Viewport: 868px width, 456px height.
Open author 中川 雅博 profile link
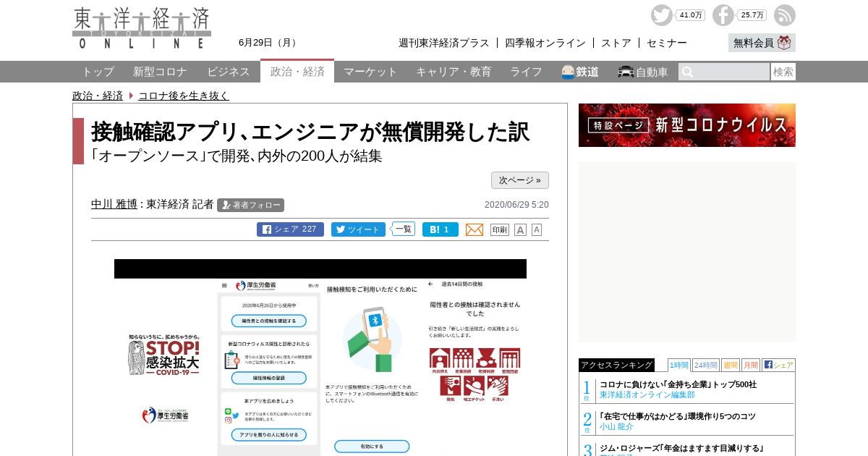(114, 204)
